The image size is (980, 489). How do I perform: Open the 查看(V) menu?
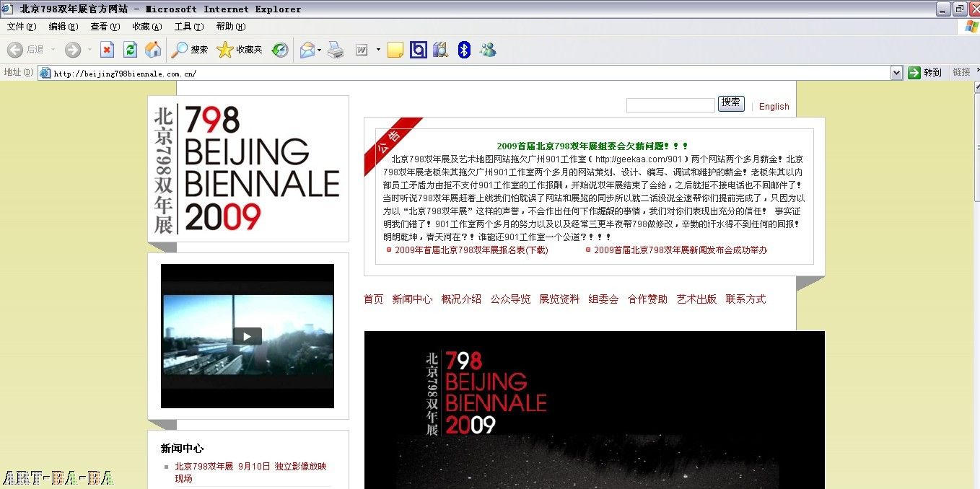coord(105,27)
